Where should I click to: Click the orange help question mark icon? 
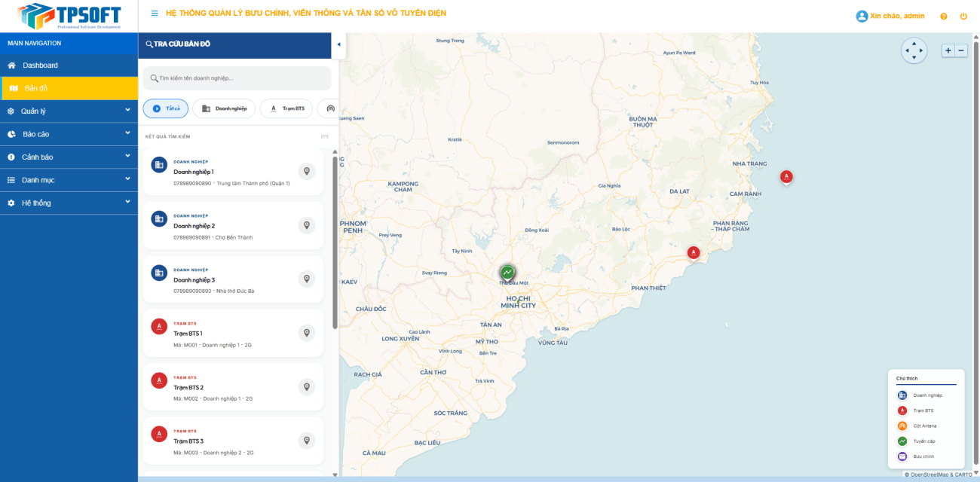[944, 17]
